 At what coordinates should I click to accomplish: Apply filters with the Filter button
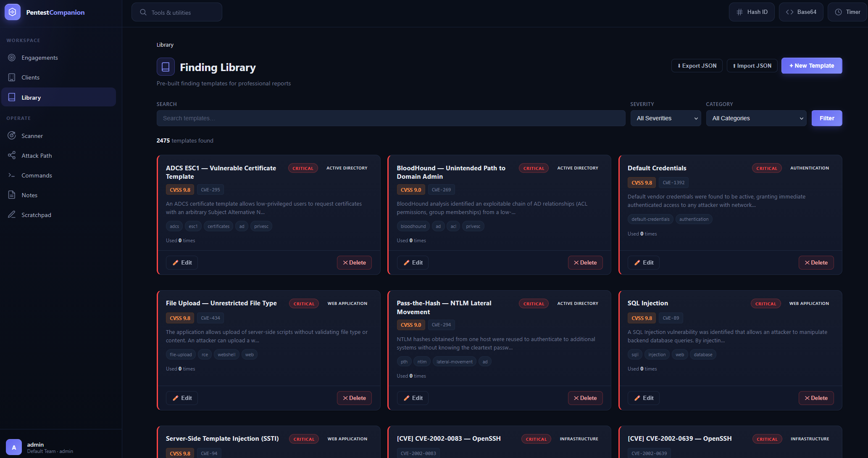[827, 118]
